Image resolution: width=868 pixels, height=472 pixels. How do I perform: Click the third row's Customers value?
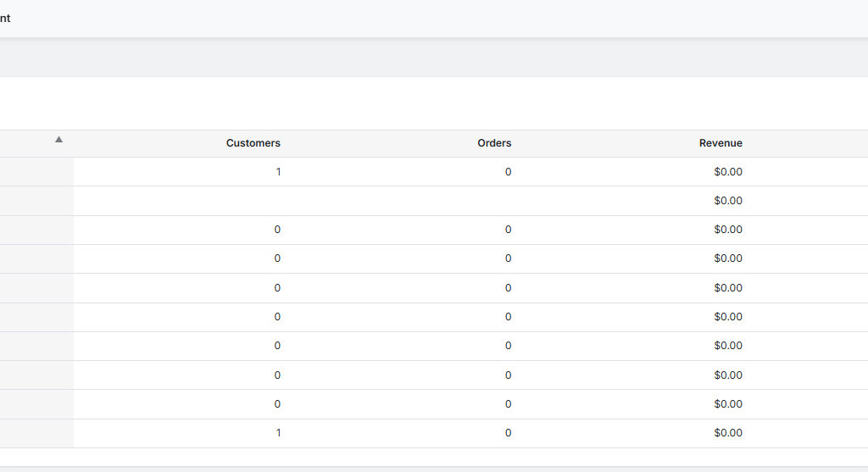coord(277,230)
